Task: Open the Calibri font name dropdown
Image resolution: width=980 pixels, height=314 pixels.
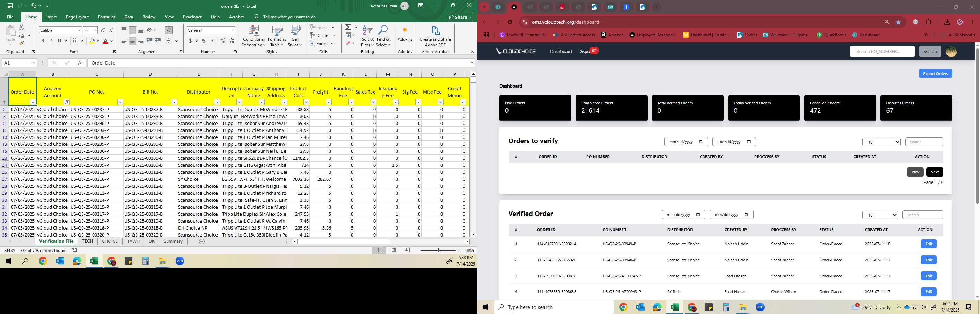Action: coord(79,30)
